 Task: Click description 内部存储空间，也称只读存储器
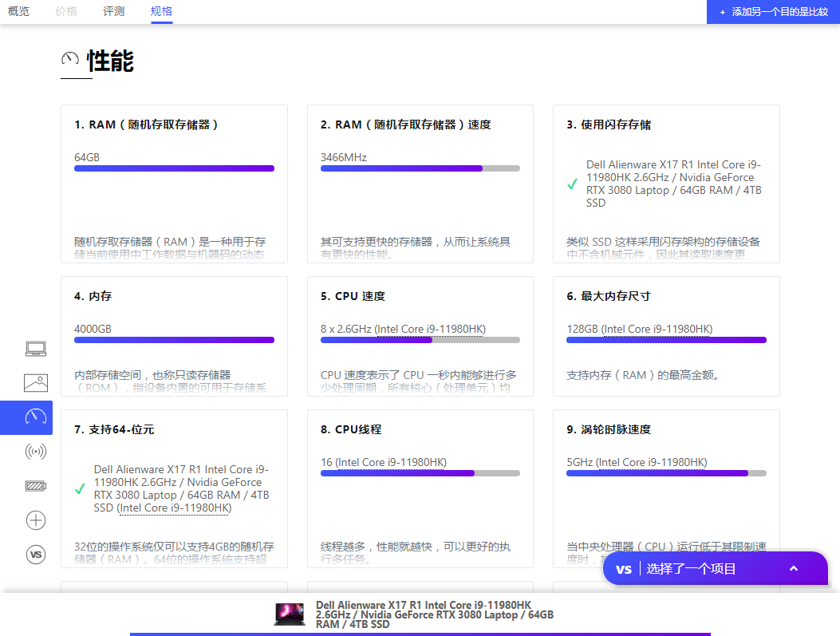[x=170, y=381]
